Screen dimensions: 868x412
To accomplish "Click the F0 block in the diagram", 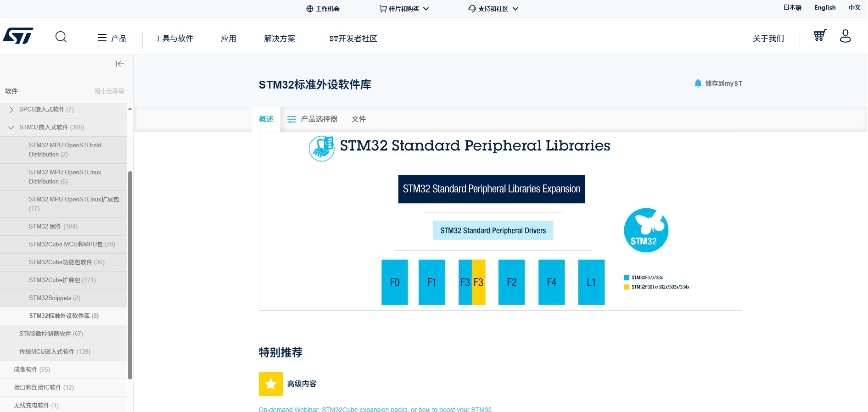I will 395,282.
